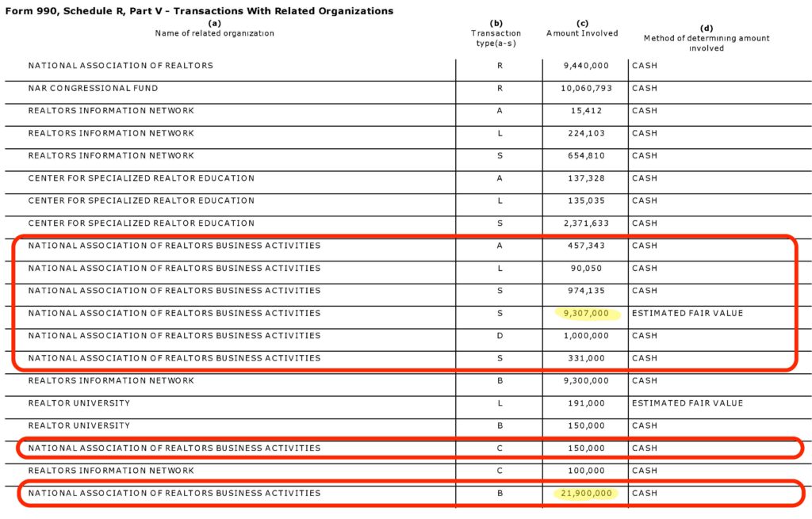Click the Amount Involved column header
812x519 pixels.
[582, 33]
